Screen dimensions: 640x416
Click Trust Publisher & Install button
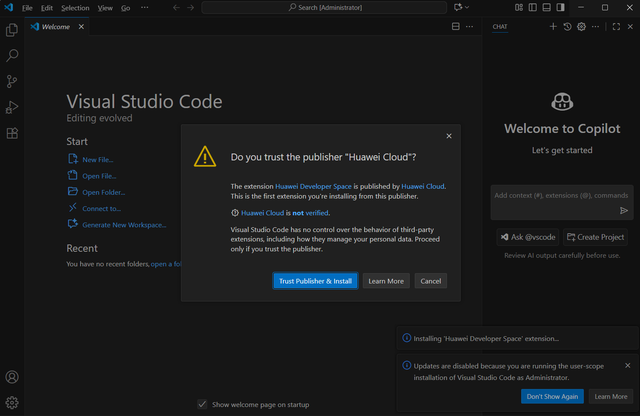315,281
